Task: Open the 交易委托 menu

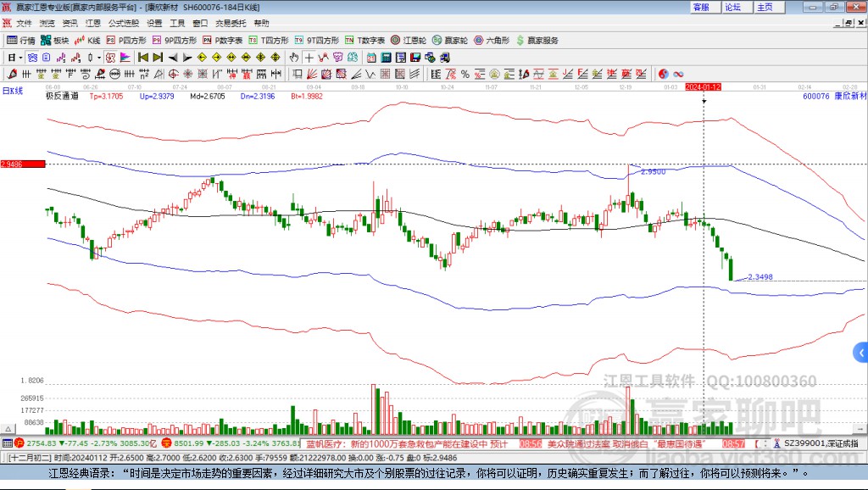Action: tap(231, 23)
